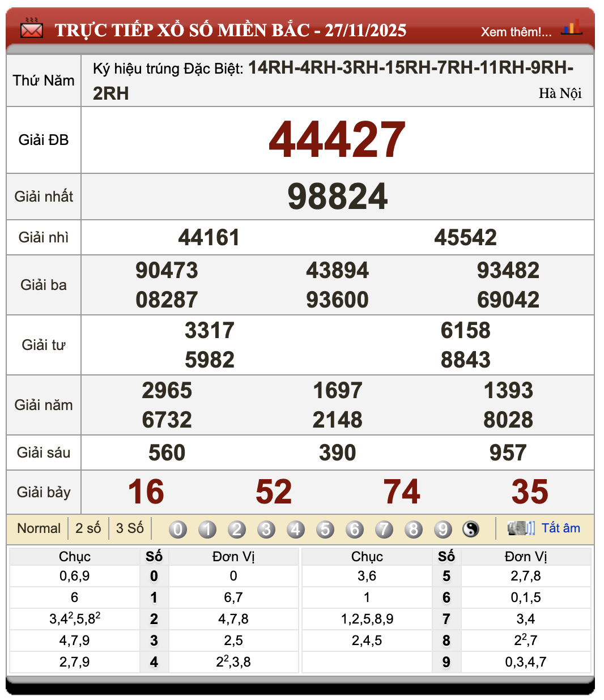Select number ball 2
Screen dimensions: 604x700
pyautogui.click(x=237, y=529)
